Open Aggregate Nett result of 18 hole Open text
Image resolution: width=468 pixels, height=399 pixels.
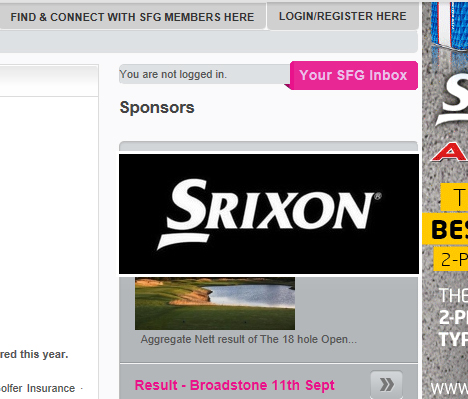click(x=249, y=339)
